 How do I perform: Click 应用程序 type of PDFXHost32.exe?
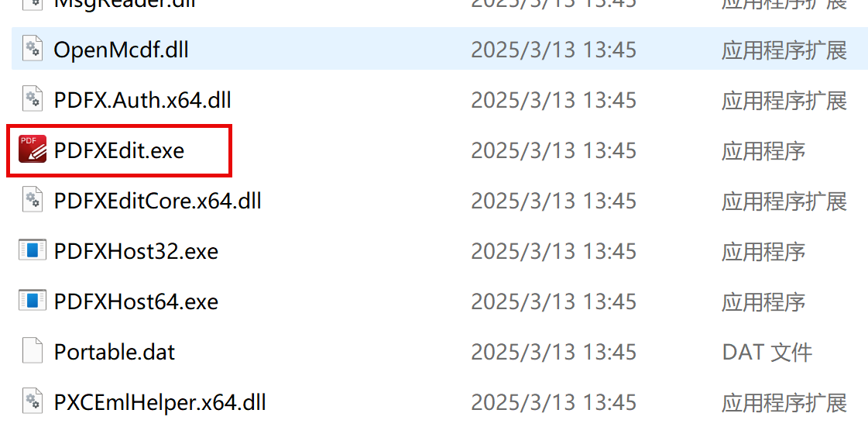click(x=763, y=251)
